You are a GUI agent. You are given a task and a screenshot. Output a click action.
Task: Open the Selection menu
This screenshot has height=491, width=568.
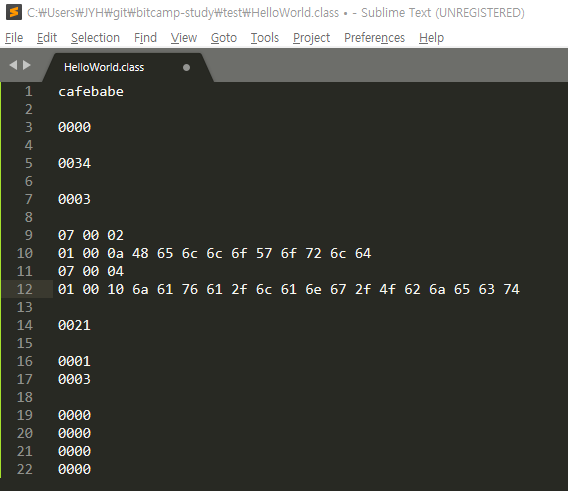[95, 38]
